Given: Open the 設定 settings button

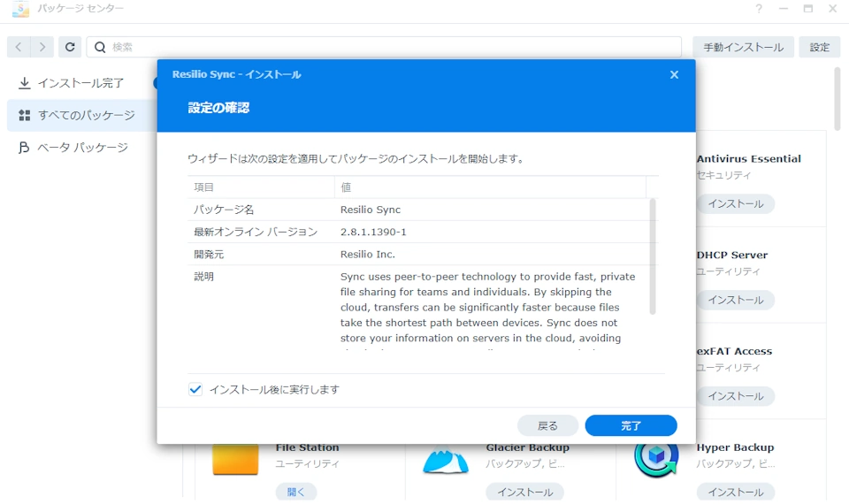Looking at the screenshot, I should click(x=819, y=47).
